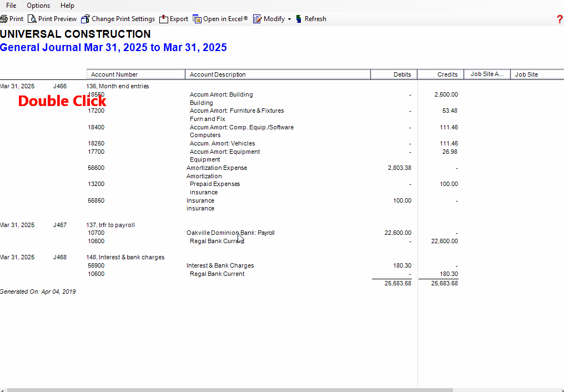This screenshot has height=392, width=564.
Task: Expand the Modify dropdown arrow
Action: [x=289, y=19]
